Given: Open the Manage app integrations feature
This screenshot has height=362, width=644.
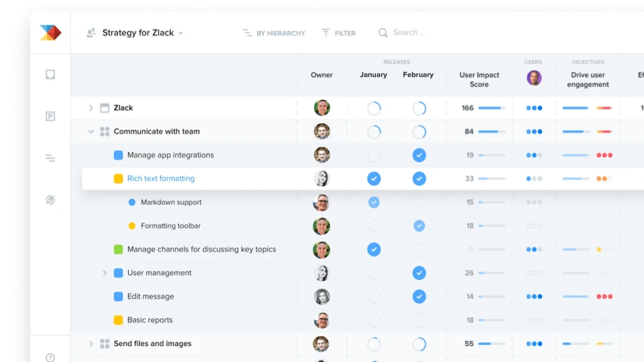Looking at the screenshot, I should [171, 155].
